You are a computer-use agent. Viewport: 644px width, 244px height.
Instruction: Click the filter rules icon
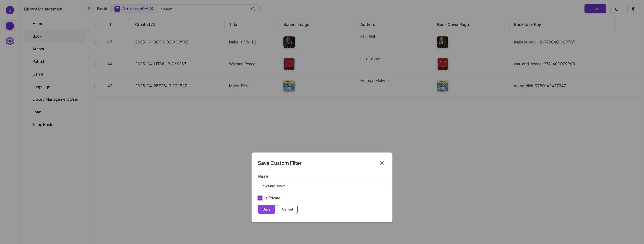point(117,9)
